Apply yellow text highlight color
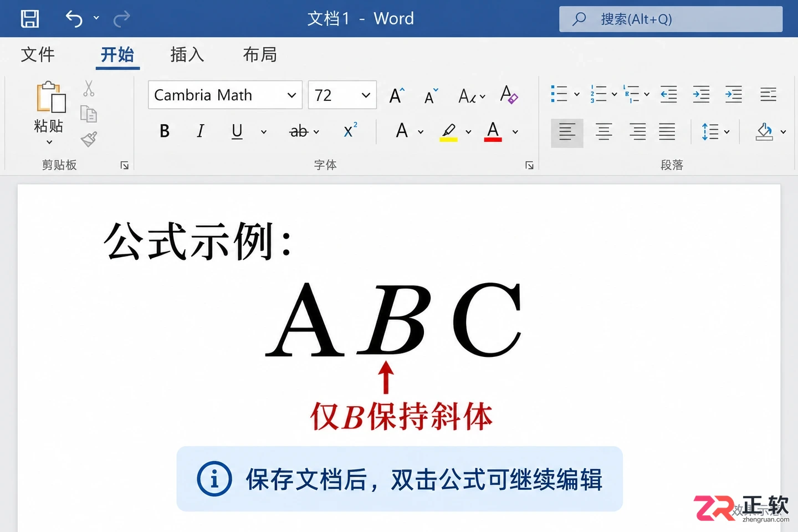Viewport: 798px width, 532px height. point(449,132)
